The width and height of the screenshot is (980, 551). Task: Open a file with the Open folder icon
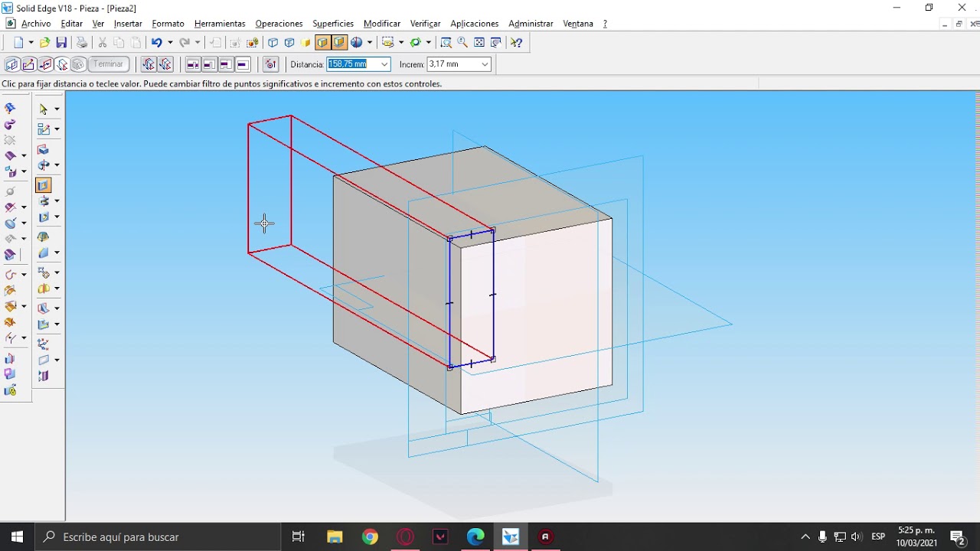(44, 43)
